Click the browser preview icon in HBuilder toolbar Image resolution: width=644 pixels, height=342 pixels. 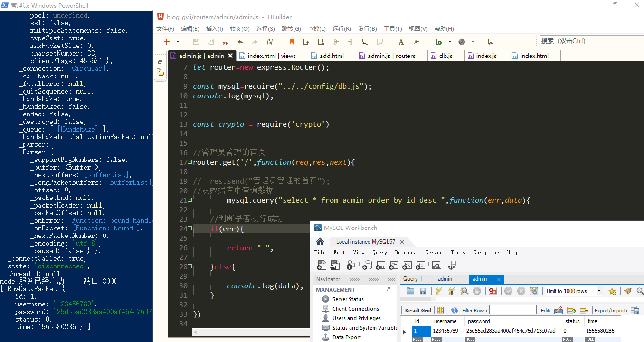pyautogui.click(x=462, y=42)
